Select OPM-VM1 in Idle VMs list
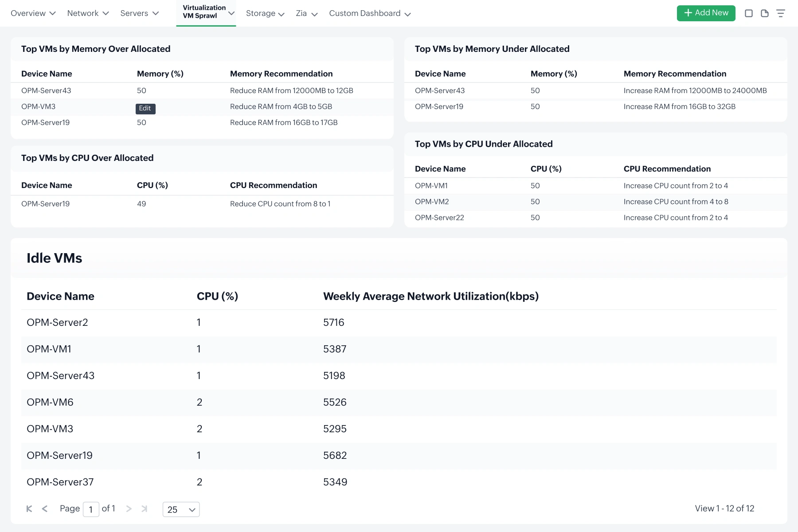 tap(49, 349)
